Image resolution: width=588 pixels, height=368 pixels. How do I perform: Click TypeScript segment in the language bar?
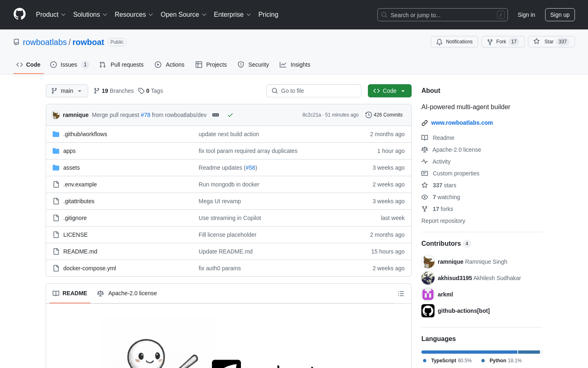469,352
